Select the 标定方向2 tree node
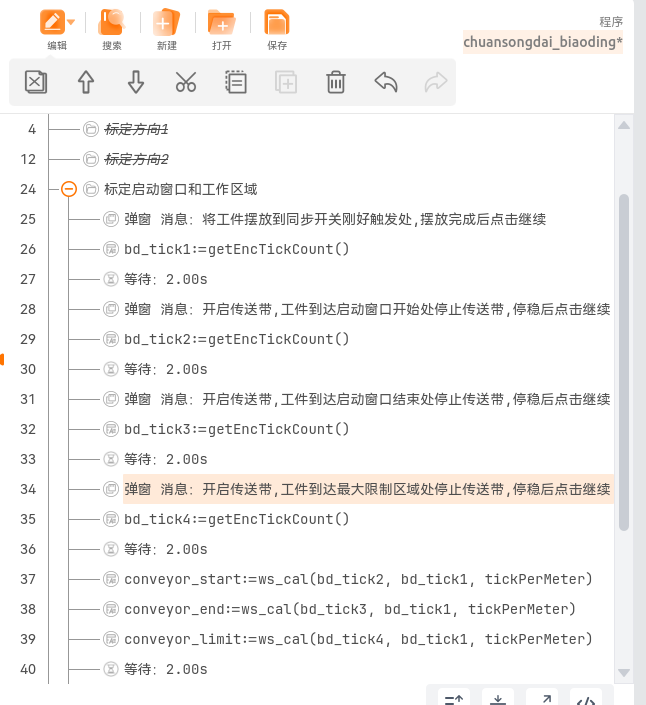Screen dimensions: 646x705 coord(136,159)
